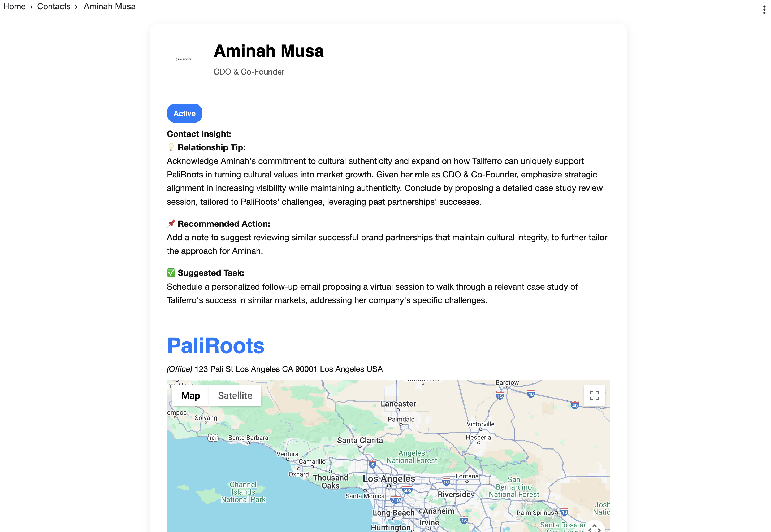
Task: Click the Angeles National Forest label
Action: point(412,457)
